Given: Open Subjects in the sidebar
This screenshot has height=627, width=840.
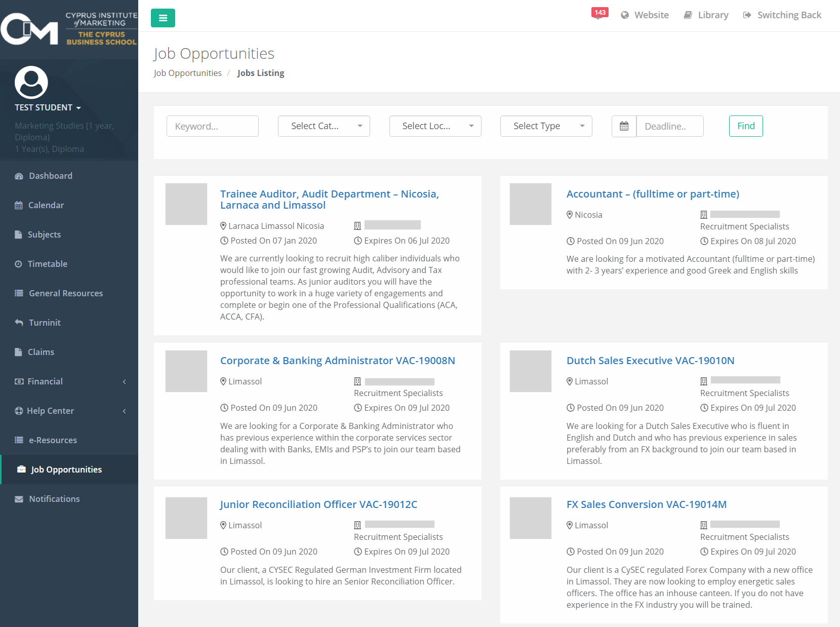Looking at the screenshot, I should pyautogui.click(x=69, y=234).
